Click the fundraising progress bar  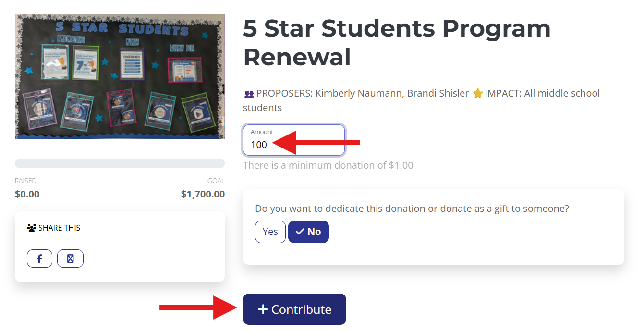[x=120, y=163]
